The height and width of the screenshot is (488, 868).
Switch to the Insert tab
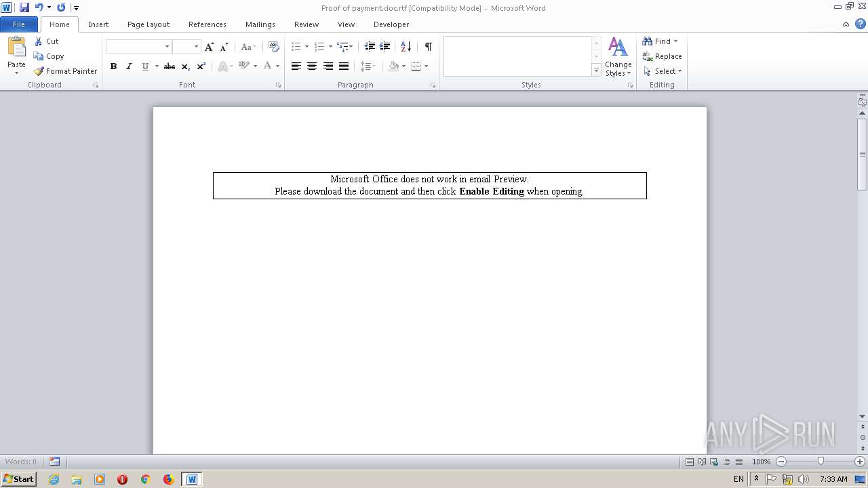coord(98,24)
